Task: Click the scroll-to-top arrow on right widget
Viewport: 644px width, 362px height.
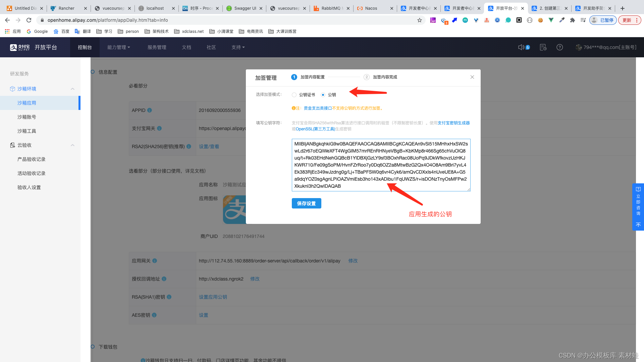Action: 638,225
